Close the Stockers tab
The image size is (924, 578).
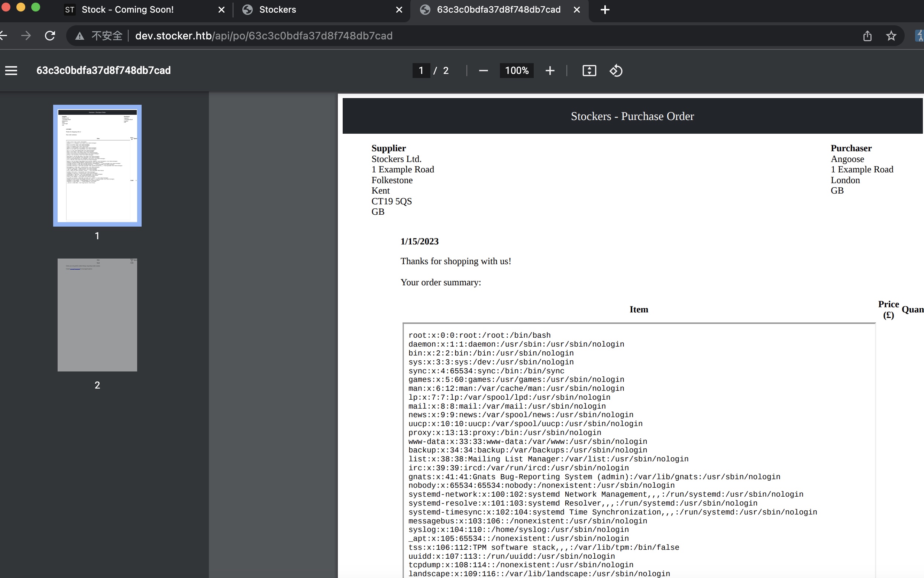399,10
